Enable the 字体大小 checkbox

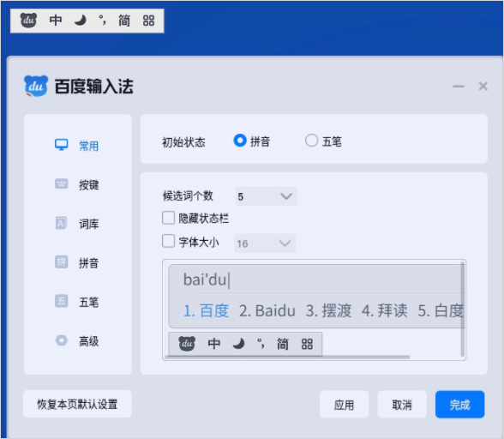click(x=168, y=241)
